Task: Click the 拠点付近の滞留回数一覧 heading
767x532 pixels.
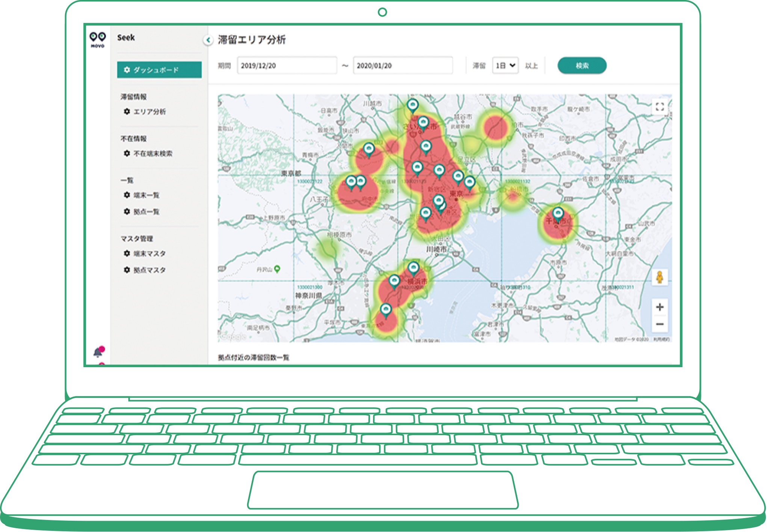Action: (254, 357)
